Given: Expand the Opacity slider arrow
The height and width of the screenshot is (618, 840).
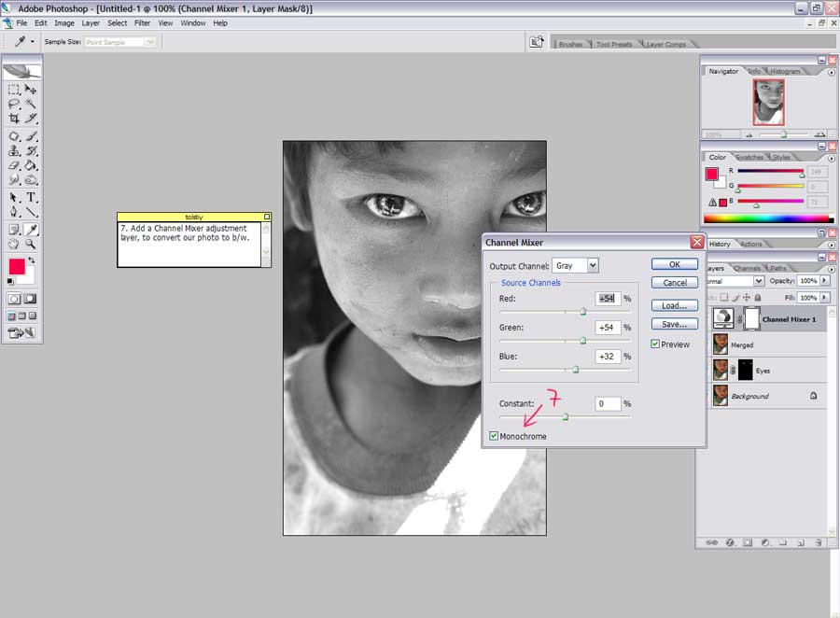Looking at the screenshot, I should tap(822, 281).
